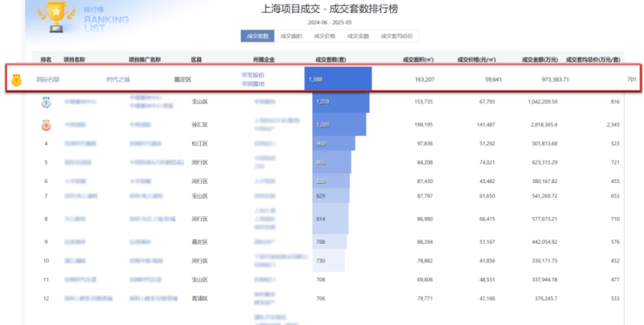Click the 1,388 bar in first row
Viewport: 644px width, 325px height.
coord(338,79)
